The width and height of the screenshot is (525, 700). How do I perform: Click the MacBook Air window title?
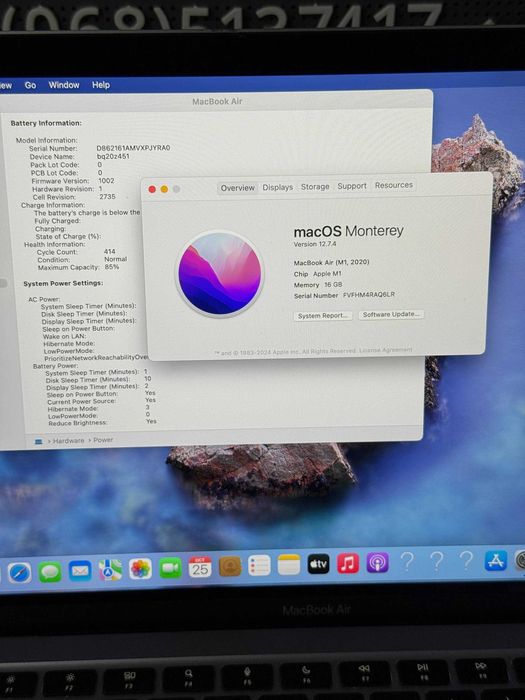217,101
